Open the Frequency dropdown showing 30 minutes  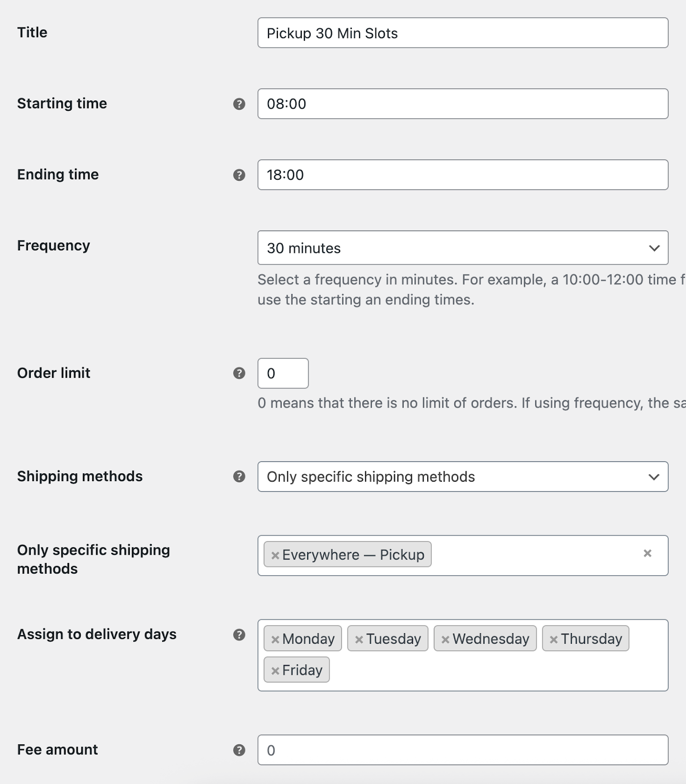(463, 248)
